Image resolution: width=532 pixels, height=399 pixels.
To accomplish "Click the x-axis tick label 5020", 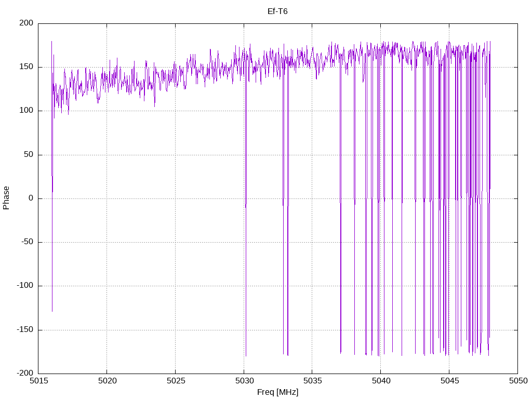I will [107, 381].
